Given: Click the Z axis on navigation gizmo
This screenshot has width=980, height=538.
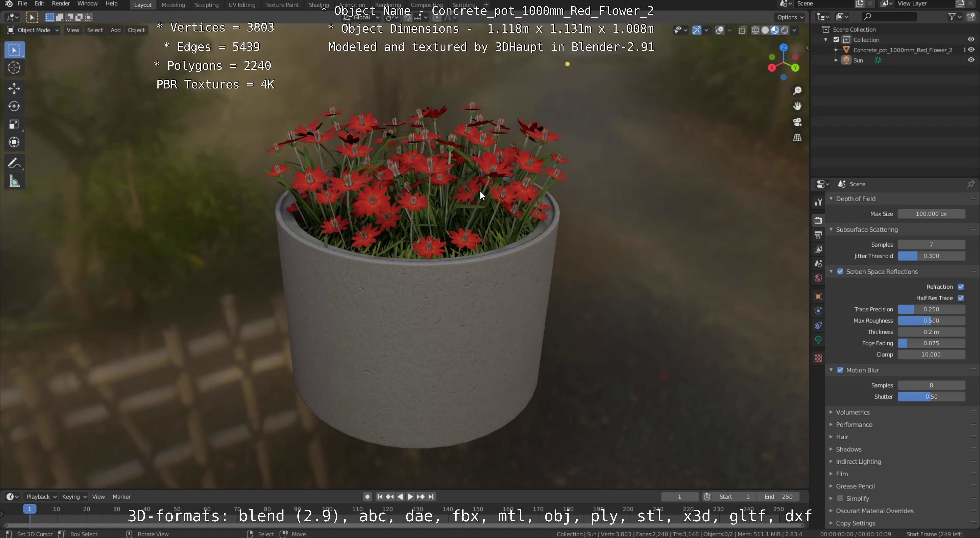Looking at the screenshot, I should point(784,47).
